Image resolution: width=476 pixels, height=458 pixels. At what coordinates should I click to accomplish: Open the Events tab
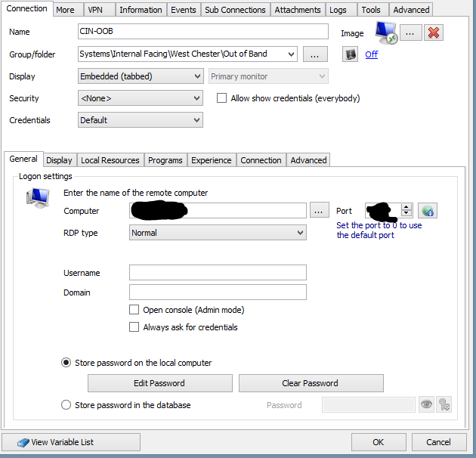tap(184, 10)
